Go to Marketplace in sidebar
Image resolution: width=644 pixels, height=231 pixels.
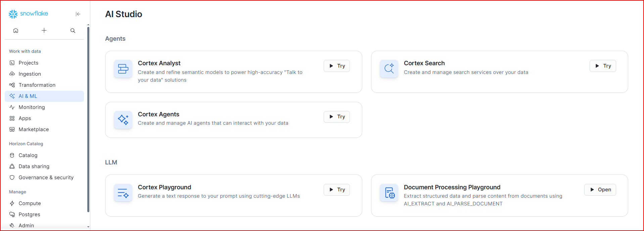(44, 129)
